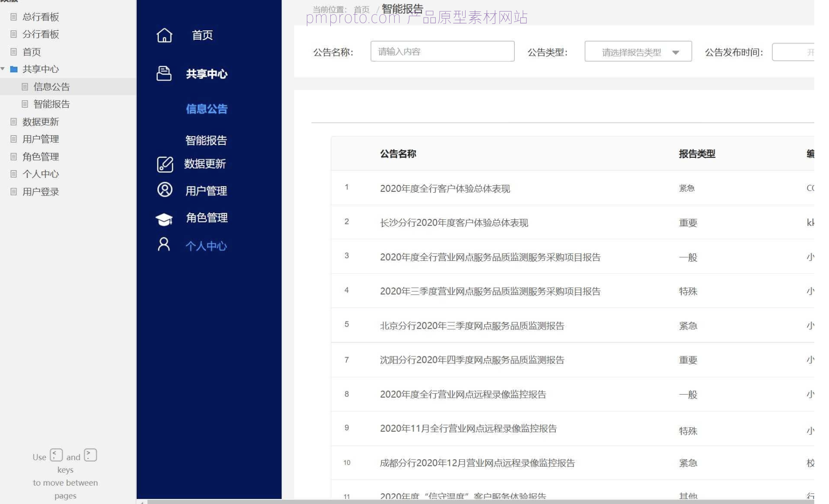
Task: Click row 长沙分行2020年度客户体验总体表现
Action: (572, 223)
